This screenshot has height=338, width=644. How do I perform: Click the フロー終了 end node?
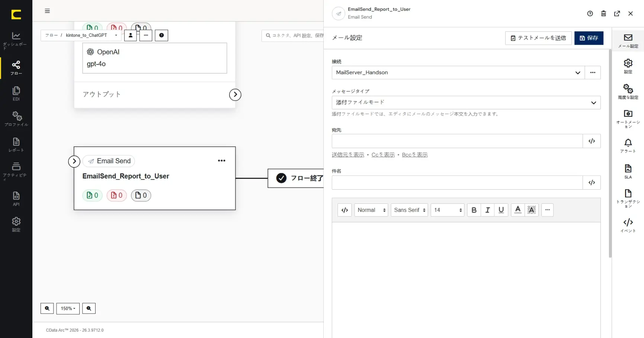(x=296, y=178)
